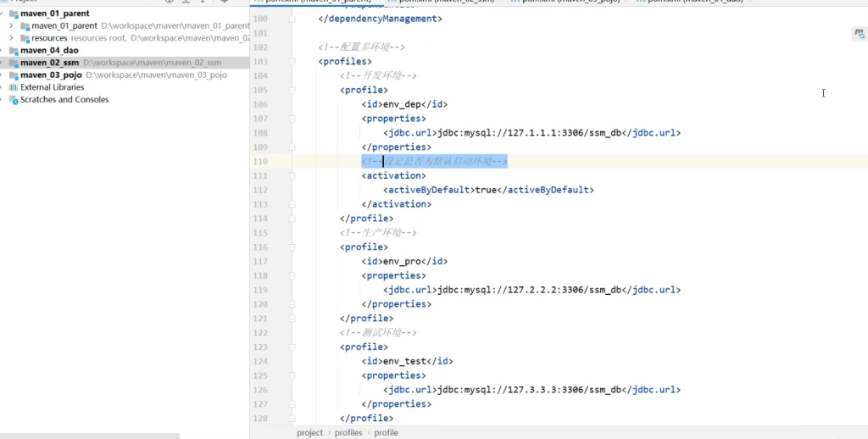Select maven_03_pojo in the project tree
Screen dimensions: 868x439
50,75
